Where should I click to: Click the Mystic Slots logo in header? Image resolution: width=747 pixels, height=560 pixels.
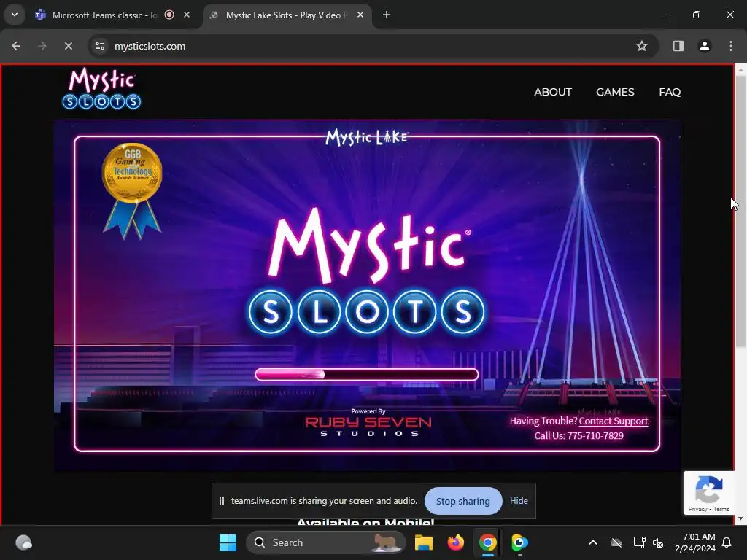click(x=101, y=88)
